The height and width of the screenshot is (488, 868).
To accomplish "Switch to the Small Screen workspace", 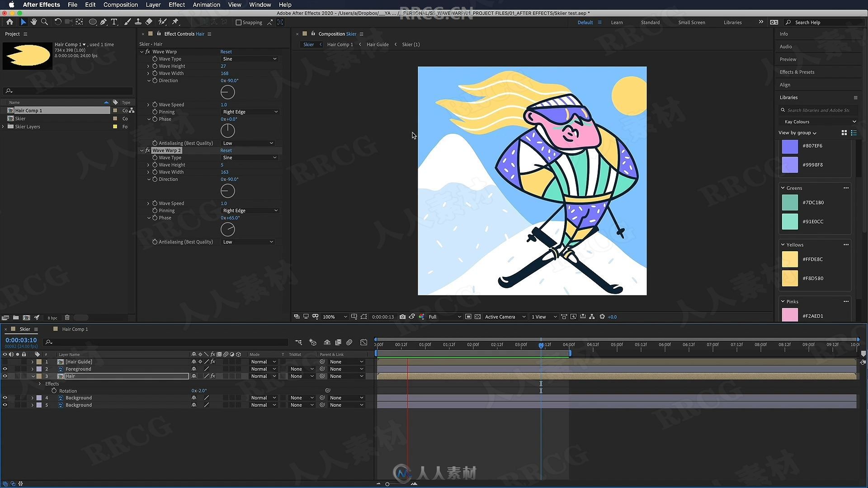I will coord(691,22).
